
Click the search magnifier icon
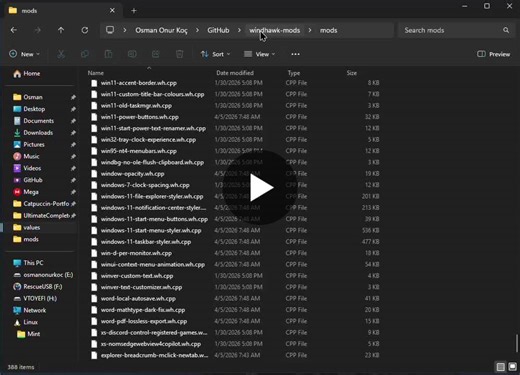[506, 30]
